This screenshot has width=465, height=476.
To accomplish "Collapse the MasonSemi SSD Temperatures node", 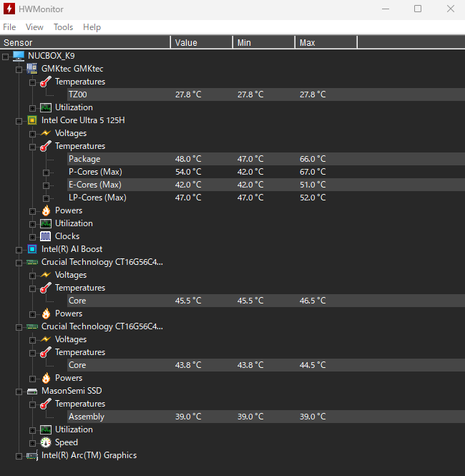I will click(x=33, y=404).
